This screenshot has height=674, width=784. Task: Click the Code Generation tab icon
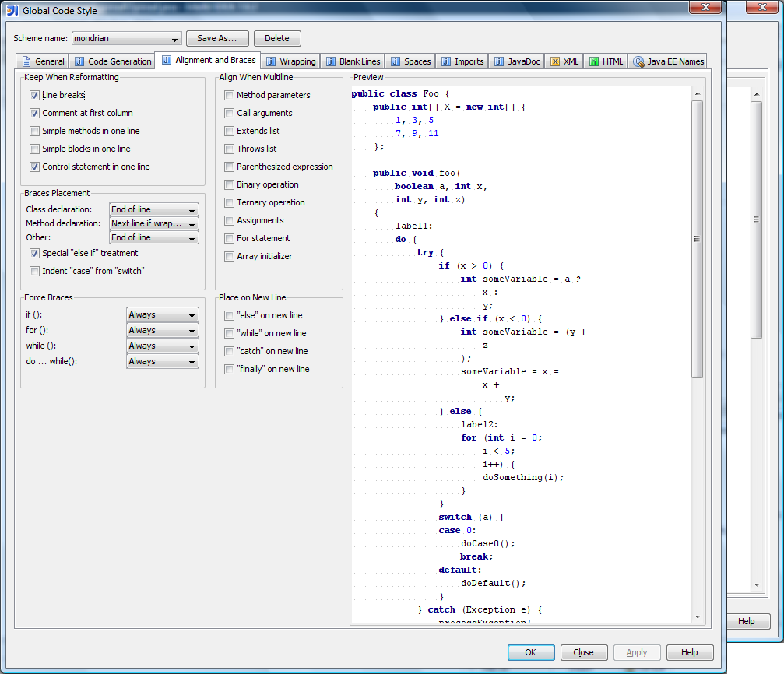pyautogui.click(x=79, y=61)
